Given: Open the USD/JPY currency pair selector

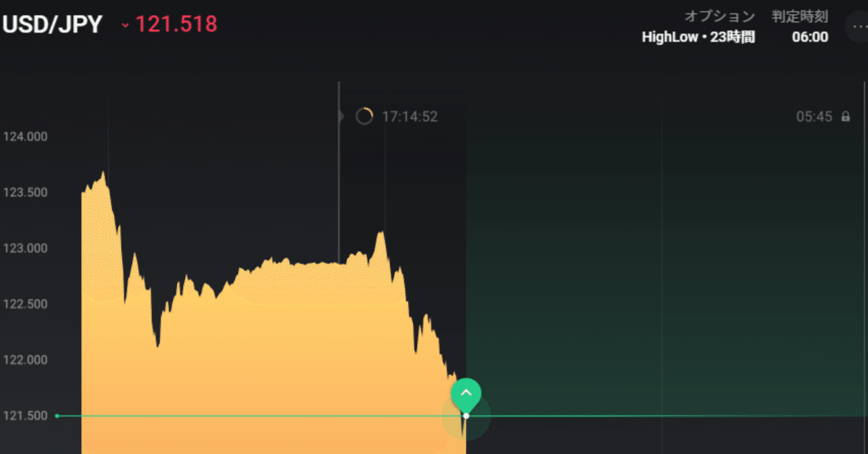Looking at the screenshot, I should pos(52,24).
